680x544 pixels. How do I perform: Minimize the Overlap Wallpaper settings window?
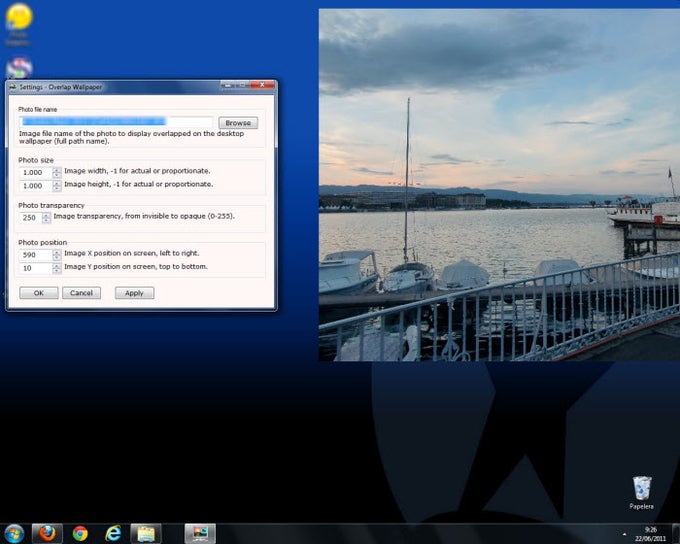(229, 85)
